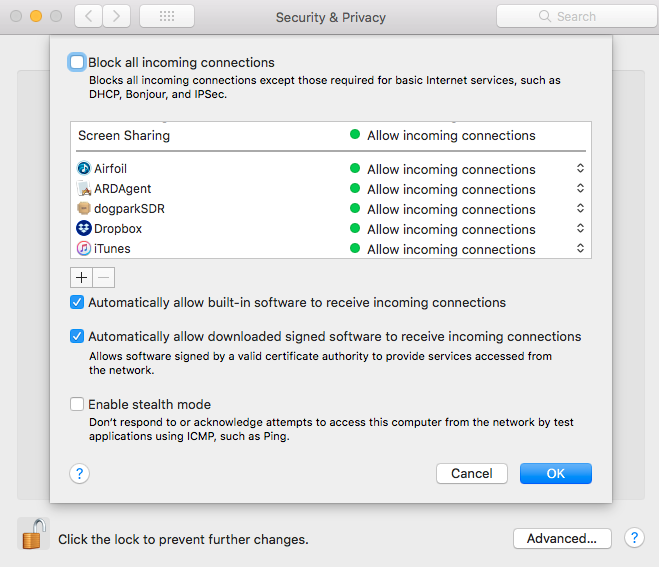Click the Search field in toolbar

click(x=575, y=16)
